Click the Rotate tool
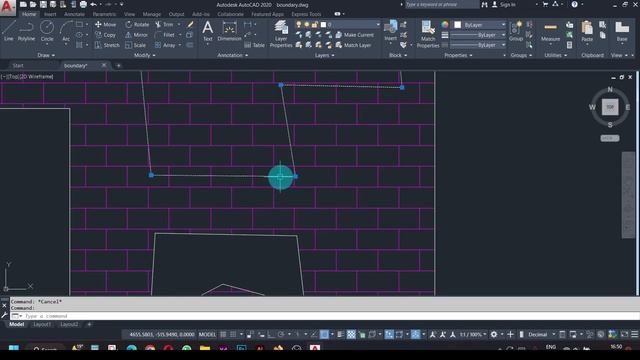This screenshot has height=360, width=640. pos(137,24)
